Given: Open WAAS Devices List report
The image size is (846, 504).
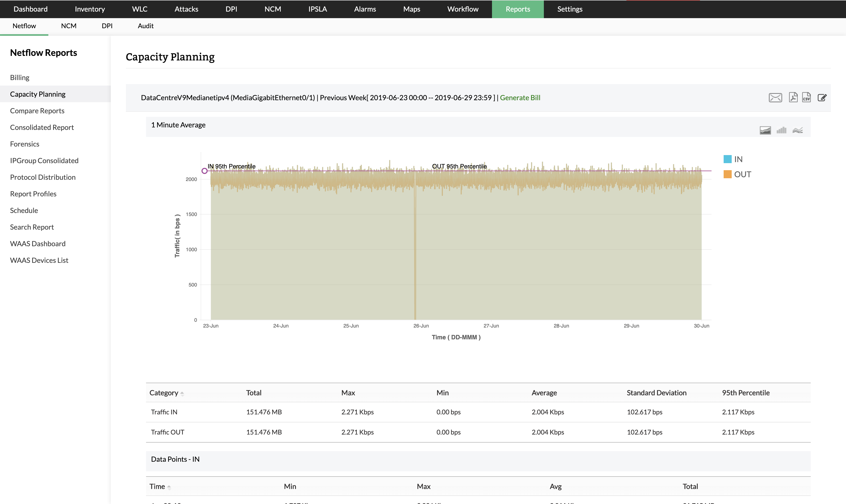Looking at the screenshot, I should [x=39, y=260].
